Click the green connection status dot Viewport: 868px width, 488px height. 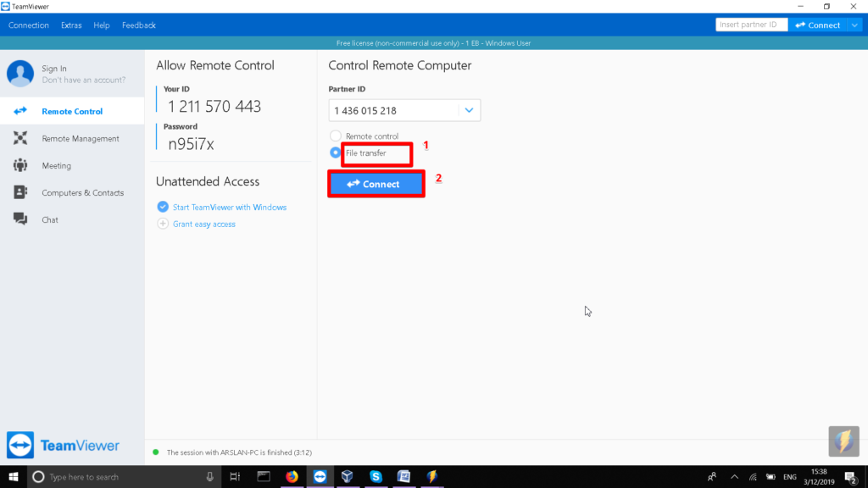point(156,452)
